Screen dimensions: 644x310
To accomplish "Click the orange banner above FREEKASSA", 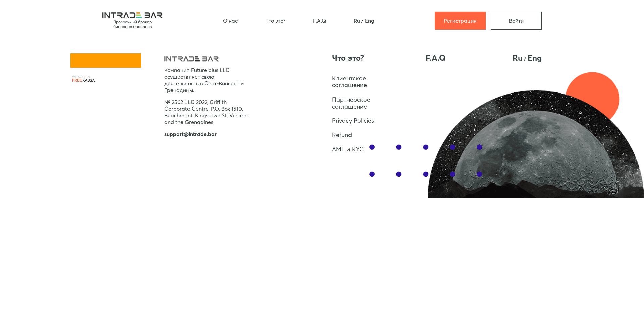I will 105,60.
